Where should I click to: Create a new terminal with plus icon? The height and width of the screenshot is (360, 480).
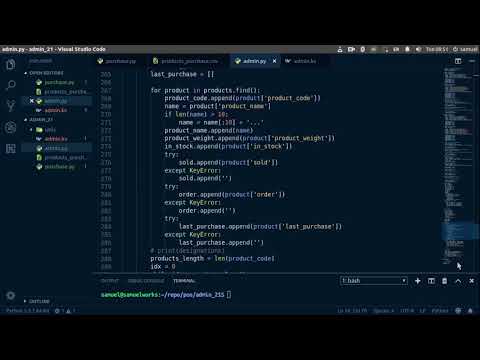(417, 281)
